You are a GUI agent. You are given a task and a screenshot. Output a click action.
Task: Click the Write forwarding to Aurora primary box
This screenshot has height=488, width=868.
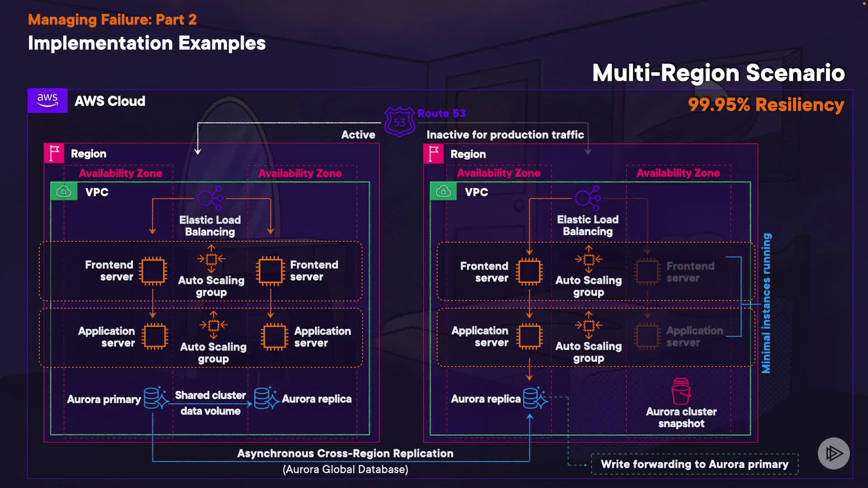(694, 464)
